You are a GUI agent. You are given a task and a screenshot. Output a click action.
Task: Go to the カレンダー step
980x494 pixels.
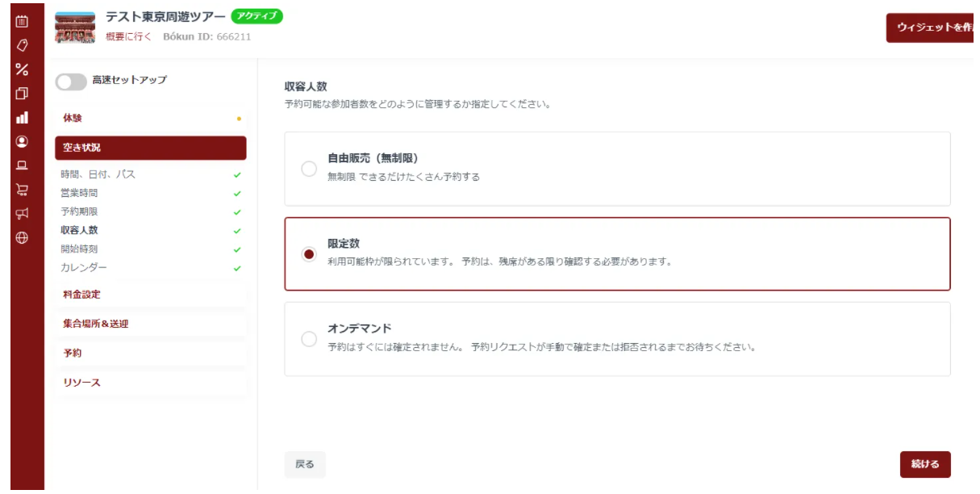point(83,267)
